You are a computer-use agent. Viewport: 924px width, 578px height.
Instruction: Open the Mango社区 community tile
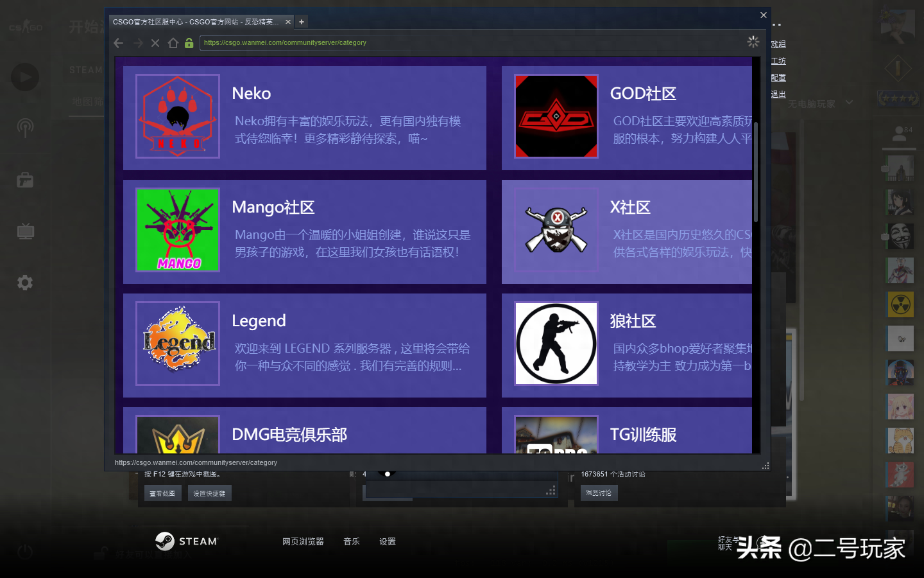tap(305, 231)
